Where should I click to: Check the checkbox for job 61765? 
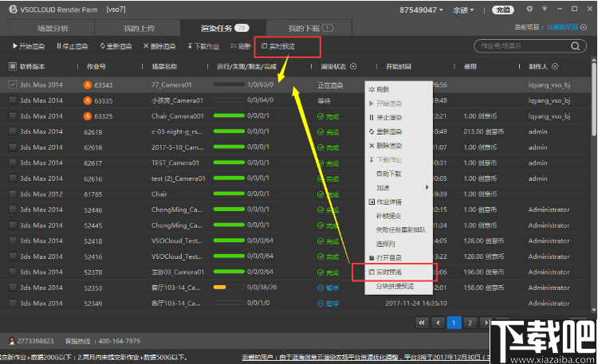[x=13, y=194]
